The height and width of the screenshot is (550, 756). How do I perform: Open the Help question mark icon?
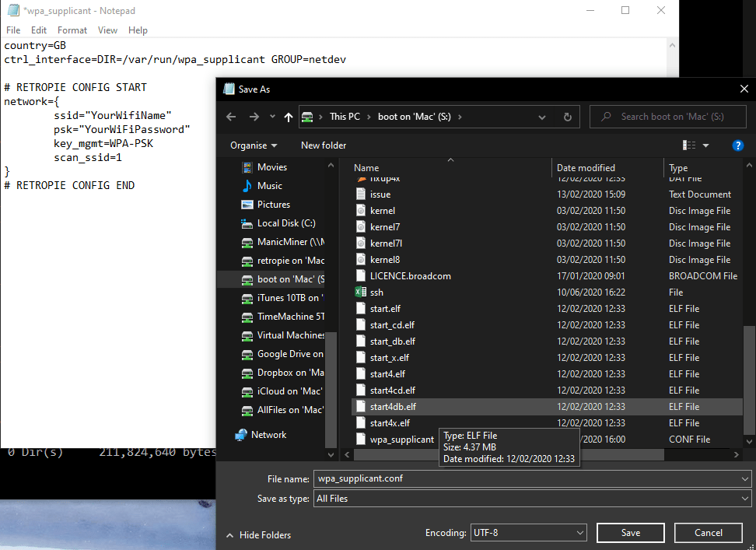(x=738, y=145)
